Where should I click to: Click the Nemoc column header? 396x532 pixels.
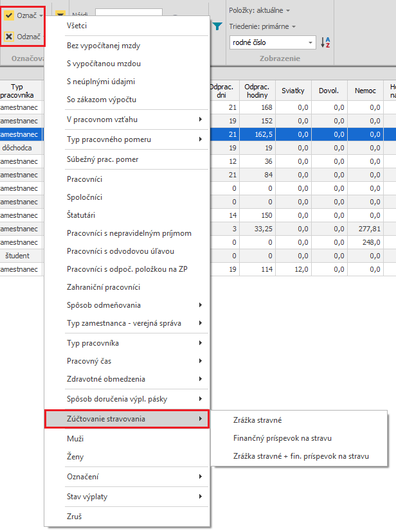(x=365, y=91)
